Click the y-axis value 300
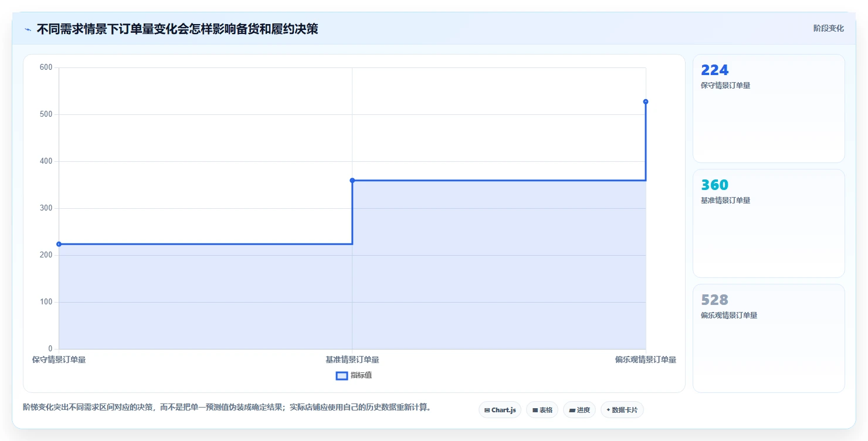This screenshot has width=868, height=441. click(46, 208)
